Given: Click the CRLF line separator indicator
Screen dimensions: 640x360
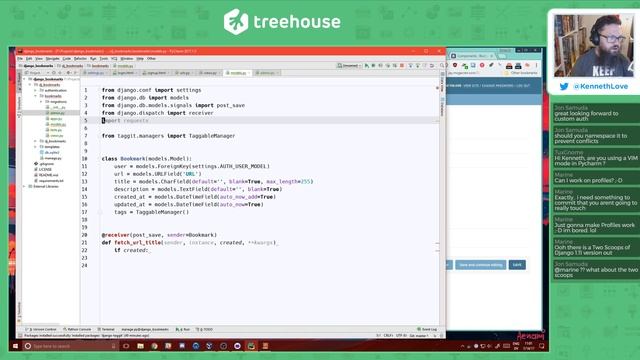Looking at the screenshot, I should coord(388,336).
